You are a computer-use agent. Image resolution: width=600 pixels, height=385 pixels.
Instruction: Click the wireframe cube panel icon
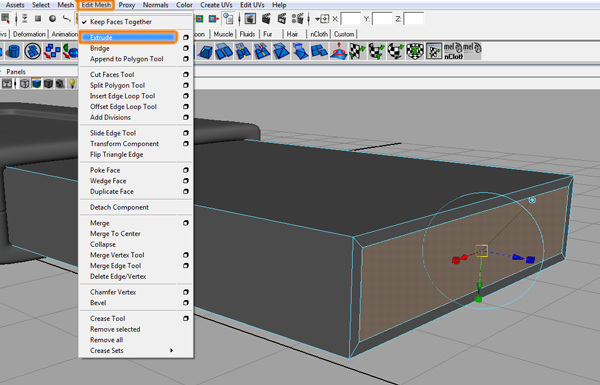(24, 83)
